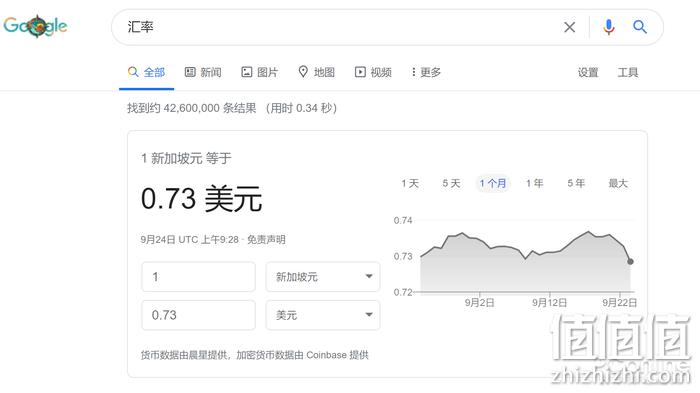
Task: Switch to 图片 images results
Action: [260, 72]
